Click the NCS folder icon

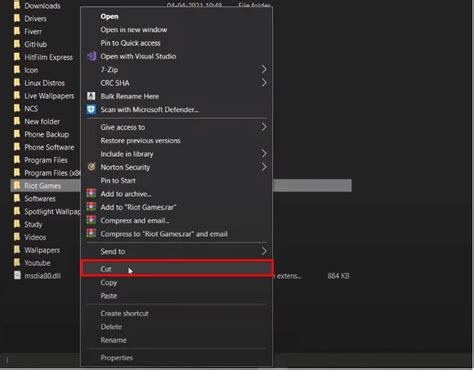17,108
